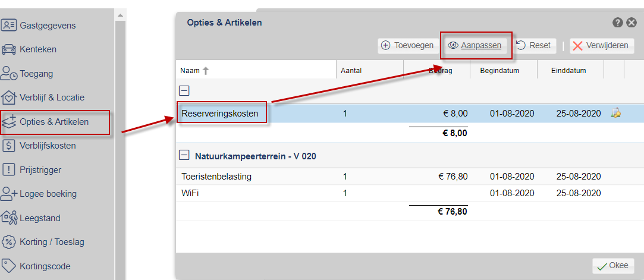Open the Leegstand sidebar item
The width and height of the screenshot is (644, 280).
coord(40,218)
